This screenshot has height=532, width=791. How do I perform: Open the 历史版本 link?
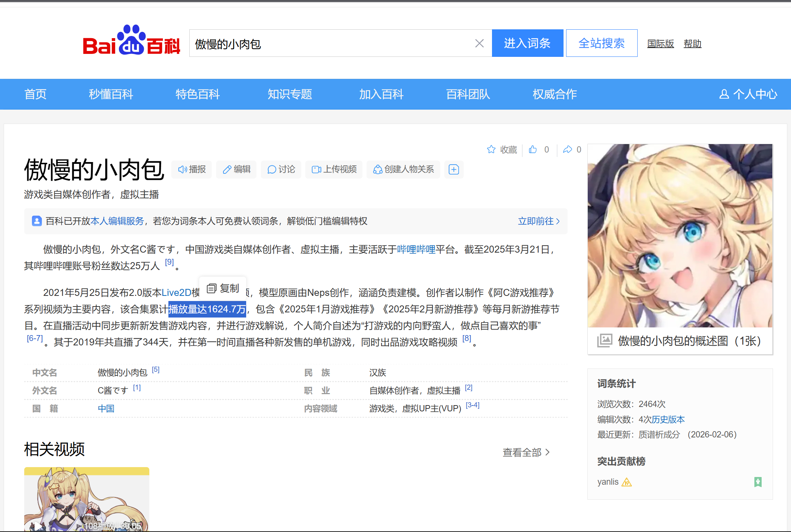668,419
